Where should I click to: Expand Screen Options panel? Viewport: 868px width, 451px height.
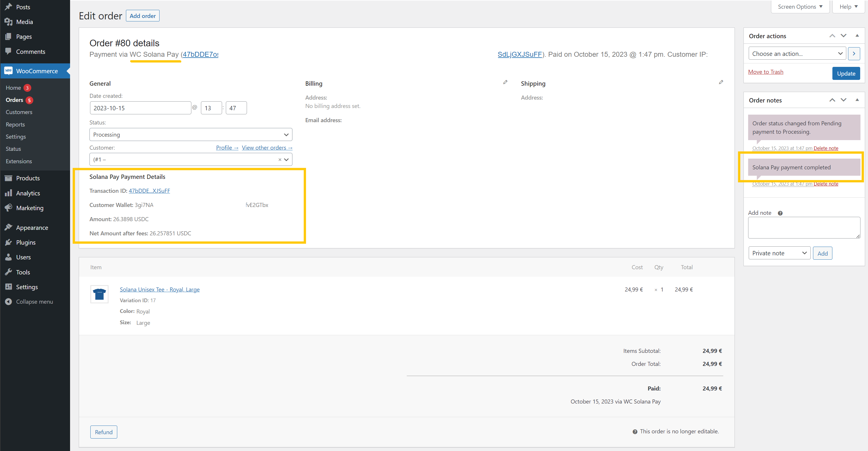pyautogui.click(x=800, y=7)
